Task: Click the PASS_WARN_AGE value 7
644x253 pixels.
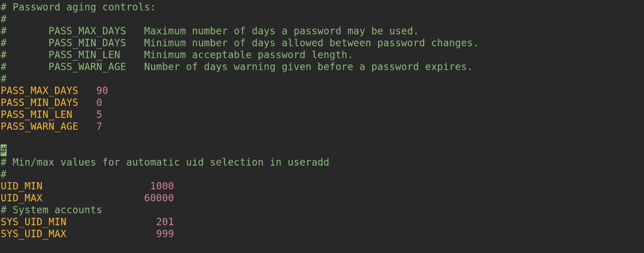Action: coord(99,126)
